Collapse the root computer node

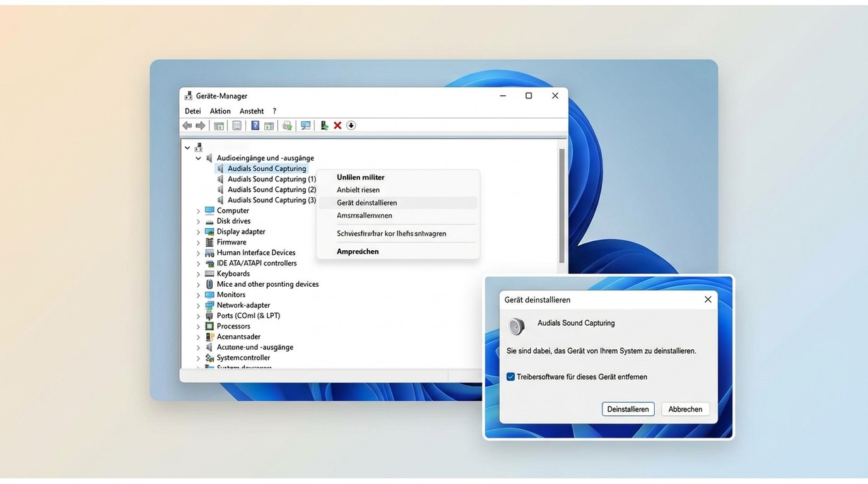click(x=187, y=147)
